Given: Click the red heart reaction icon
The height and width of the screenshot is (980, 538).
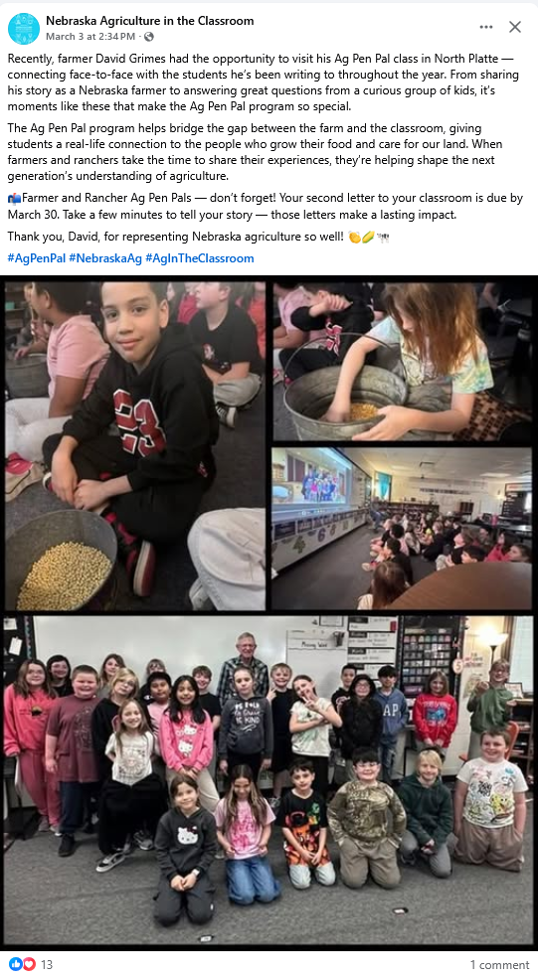Looking at the screenshot, I should coord(29,964).
